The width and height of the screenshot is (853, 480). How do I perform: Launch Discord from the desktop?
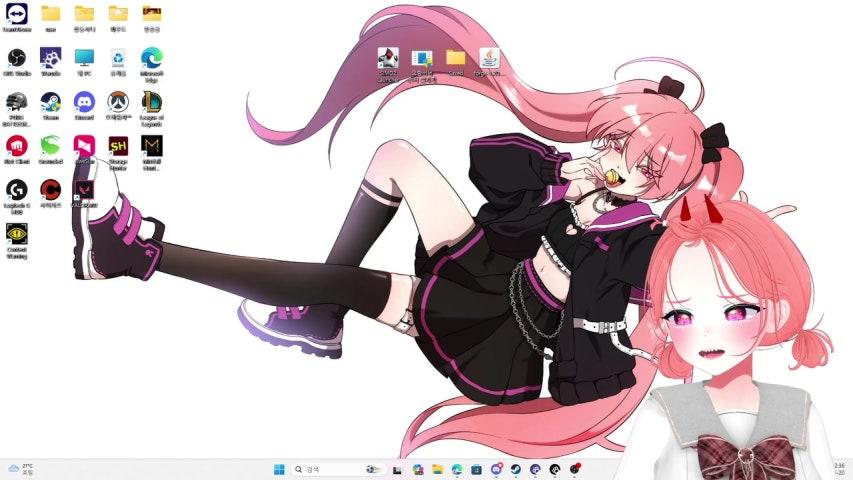[x=84, y=102]
